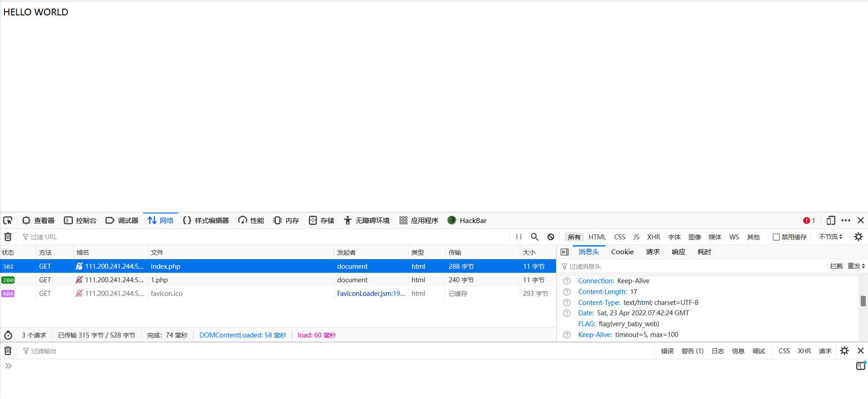
Task: Toggle console multi-line editor icon
Action: [860, 366]
